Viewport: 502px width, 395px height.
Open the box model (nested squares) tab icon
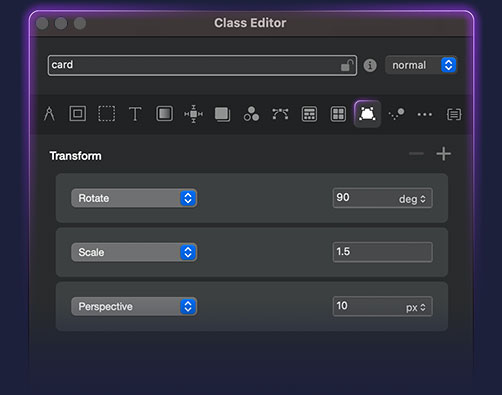78,114
